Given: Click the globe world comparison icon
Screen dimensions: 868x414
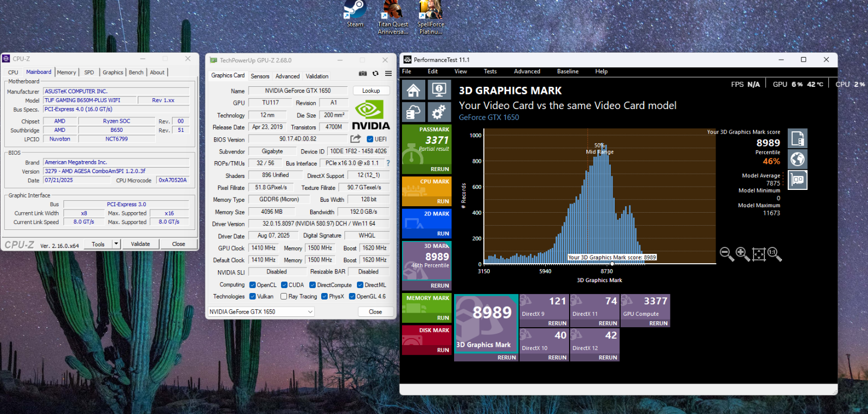Looking at the screenshot, I should click(797, 159).
